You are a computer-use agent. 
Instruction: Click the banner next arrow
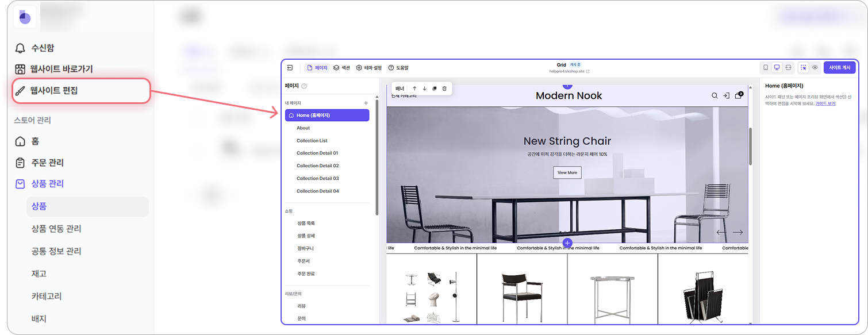738,232
